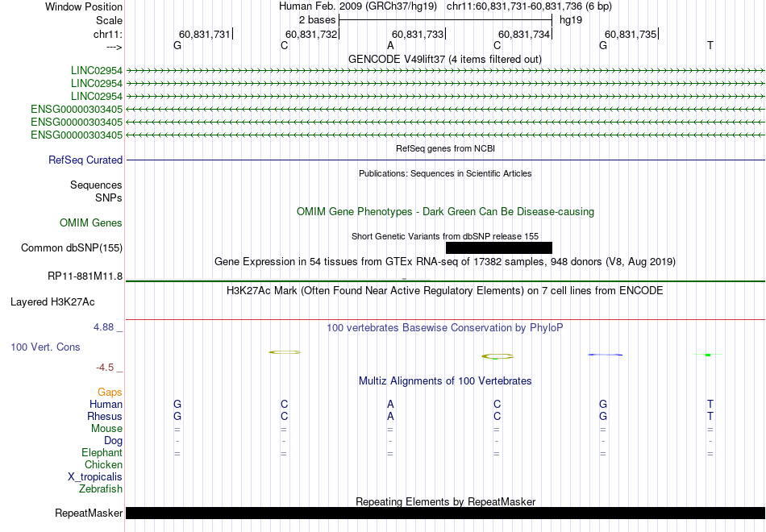This screenshot has height=532, width=766.
Task: Click the Sequences label
Action: click(x=96, y=185)
